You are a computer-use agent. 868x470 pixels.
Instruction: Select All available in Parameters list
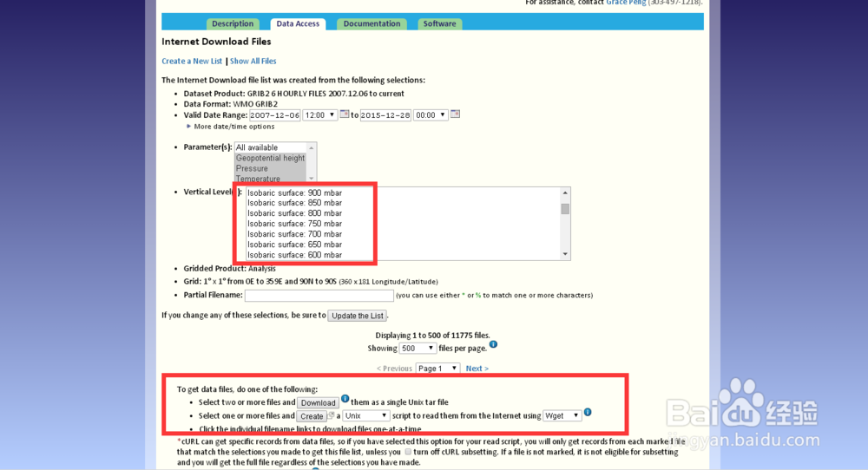pos(270,147)
